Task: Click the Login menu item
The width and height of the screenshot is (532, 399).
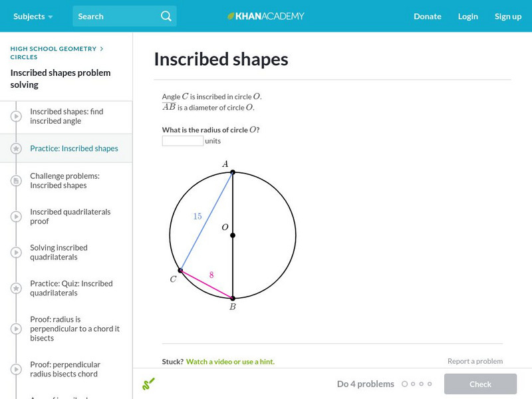Action: (467, 16)
